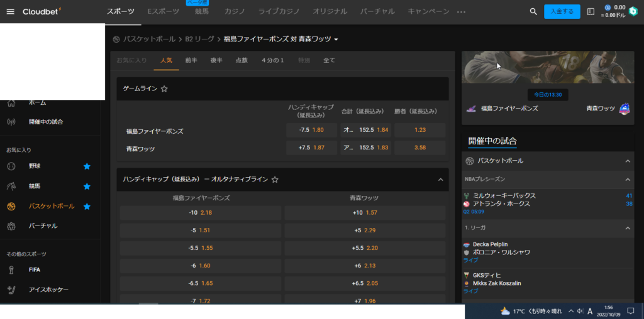Collapse the ハンディキャップ オルタナティブライン section
Screen dimensions: 644x319
point(440,180)
